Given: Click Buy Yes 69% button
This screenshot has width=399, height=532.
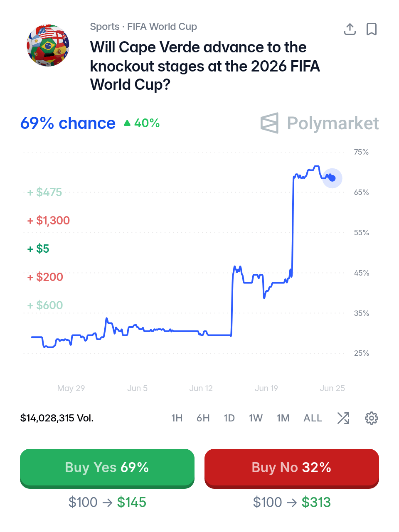Looking at the screenshot, I should pos(107,468).
